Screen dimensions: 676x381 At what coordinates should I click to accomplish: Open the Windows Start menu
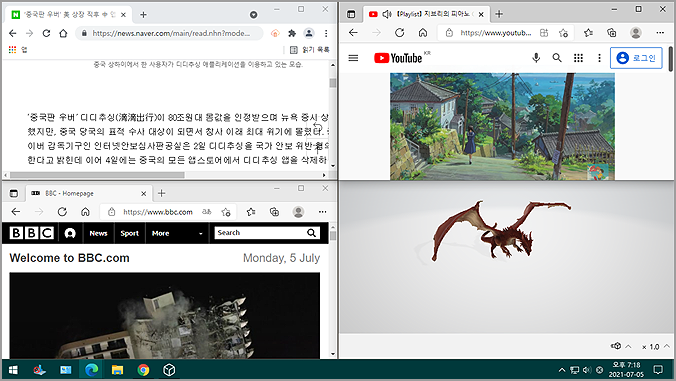13,370
